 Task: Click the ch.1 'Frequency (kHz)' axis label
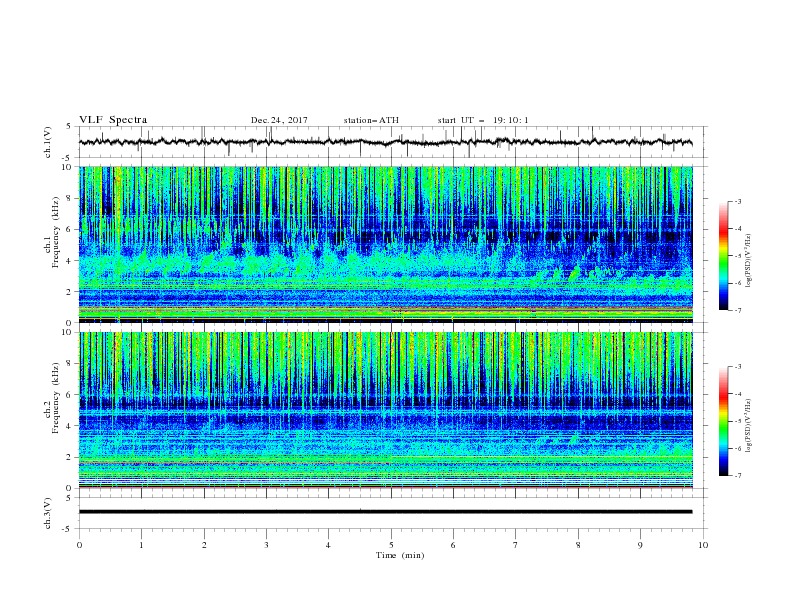click(56, 232)
